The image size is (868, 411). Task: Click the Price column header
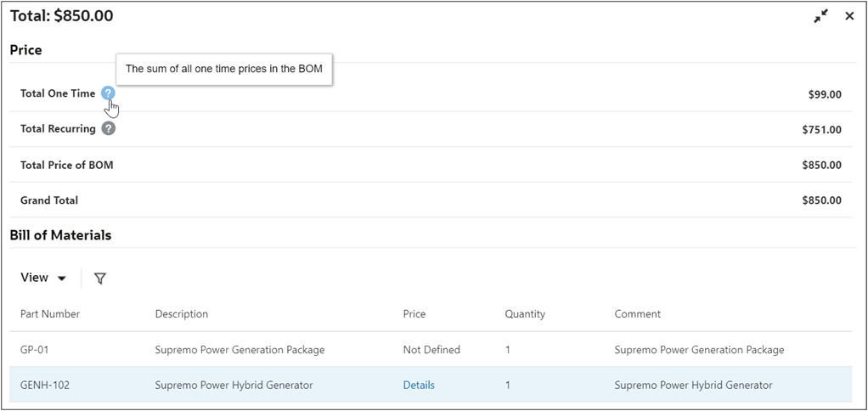click(414, 314)
